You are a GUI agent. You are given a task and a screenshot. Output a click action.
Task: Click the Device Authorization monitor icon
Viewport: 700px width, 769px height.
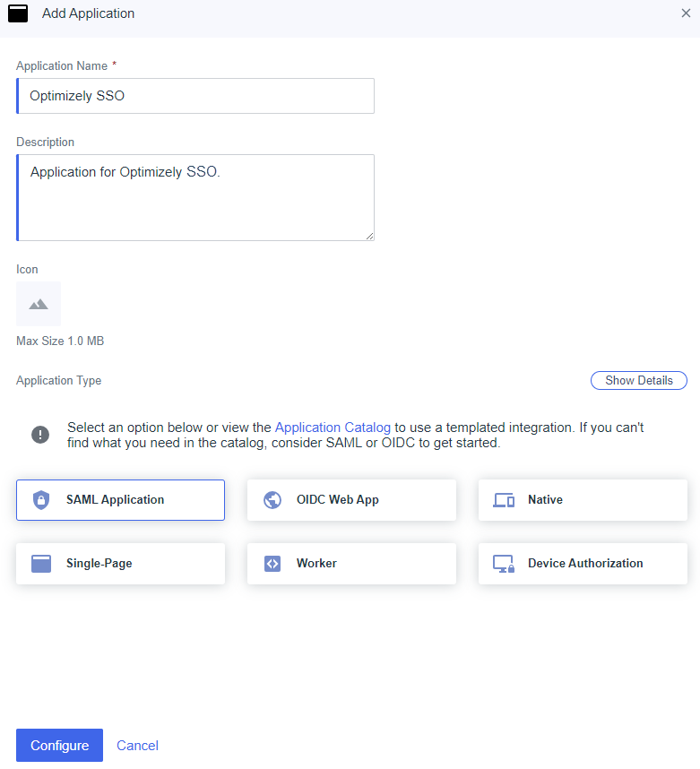(504, 564)
